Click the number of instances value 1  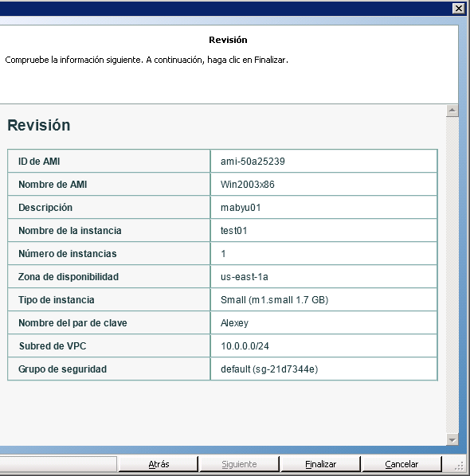[223, 253]
